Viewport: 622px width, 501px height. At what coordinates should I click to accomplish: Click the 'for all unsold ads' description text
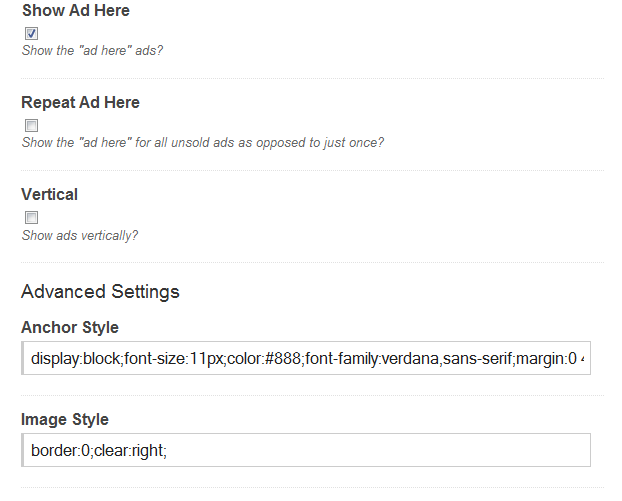pyautogui.click(x=184, y=143)
